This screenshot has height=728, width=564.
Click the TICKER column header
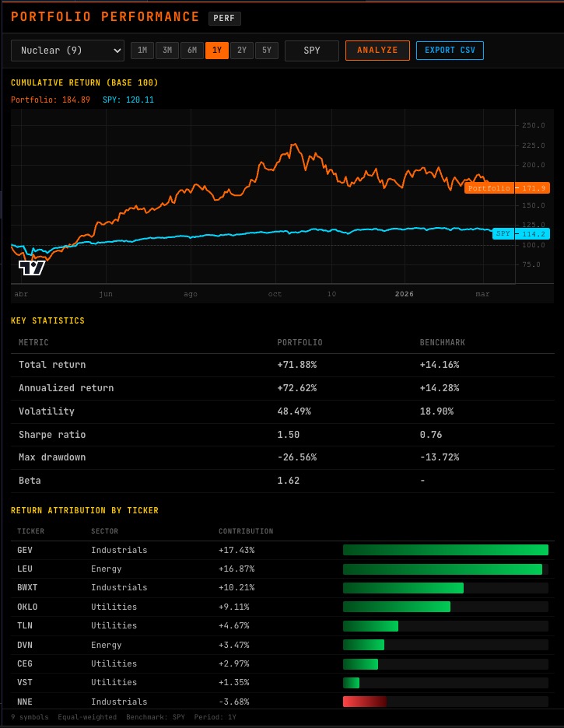pyautogui.click(x=30, y=531)
